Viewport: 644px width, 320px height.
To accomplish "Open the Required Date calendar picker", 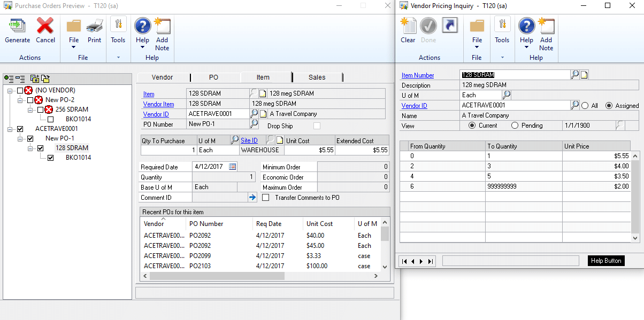I will pyautogui.click(x=232, y=166).
